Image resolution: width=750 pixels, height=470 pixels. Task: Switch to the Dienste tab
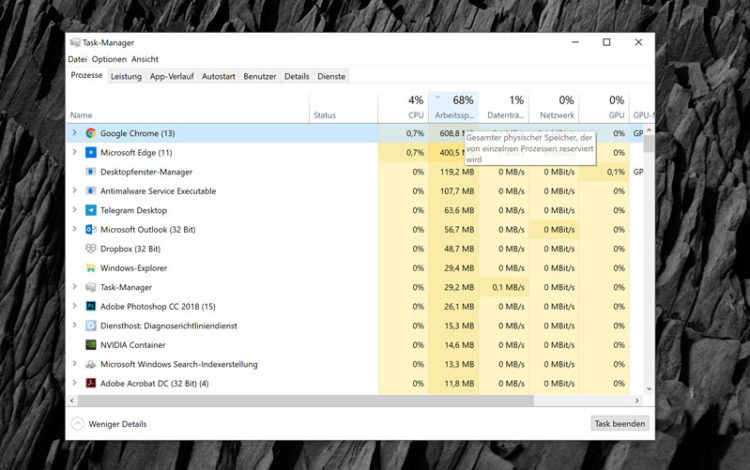click(331, 77)
